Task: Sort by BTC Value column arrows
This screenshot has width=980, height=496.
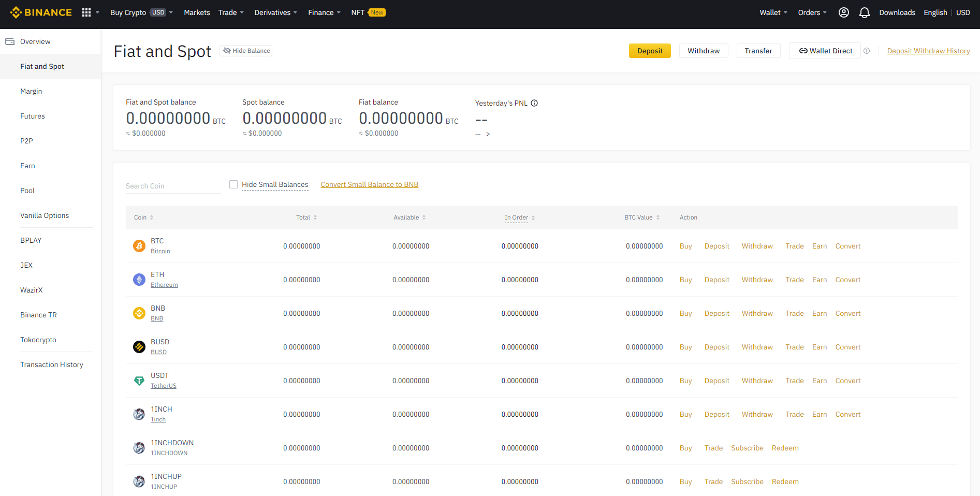Action: [658, 217]
